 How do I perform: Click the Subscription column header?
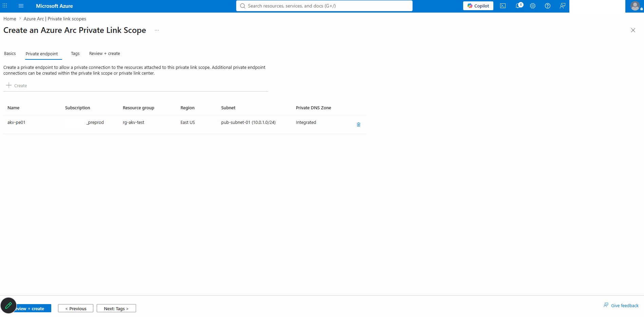coord(78,108)
